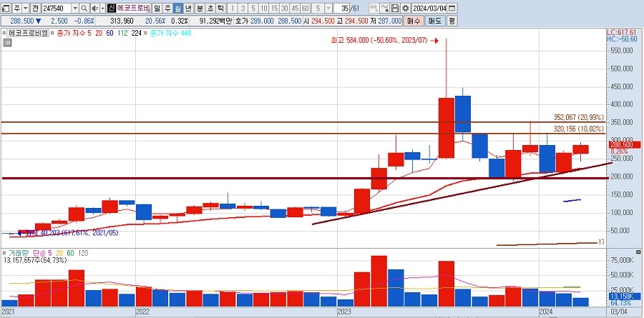Select interval 10 button

pyautogui.click(x=263, y=8)
